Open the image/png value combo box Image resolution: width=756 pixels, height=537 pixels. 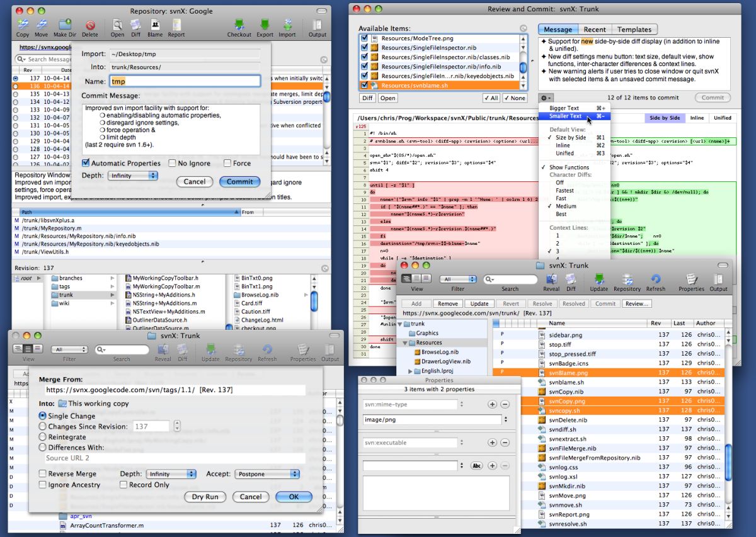(x=436, y=419)
